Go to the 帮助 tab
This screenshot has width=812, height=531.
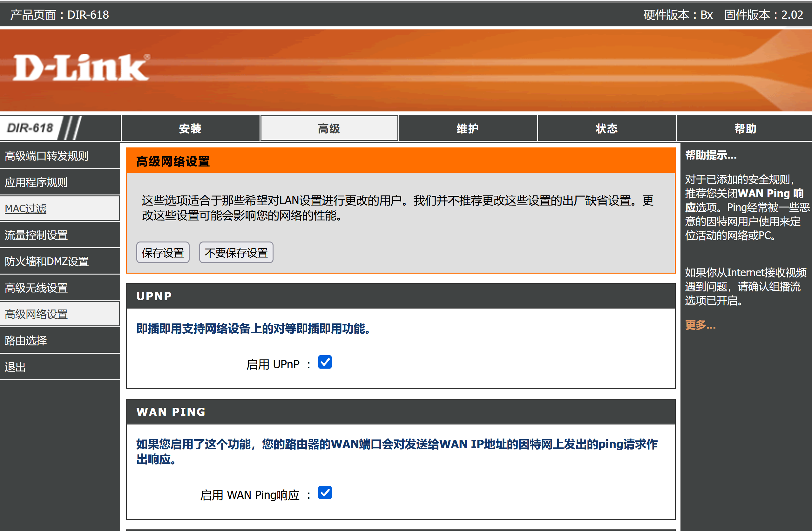point(745,129)
